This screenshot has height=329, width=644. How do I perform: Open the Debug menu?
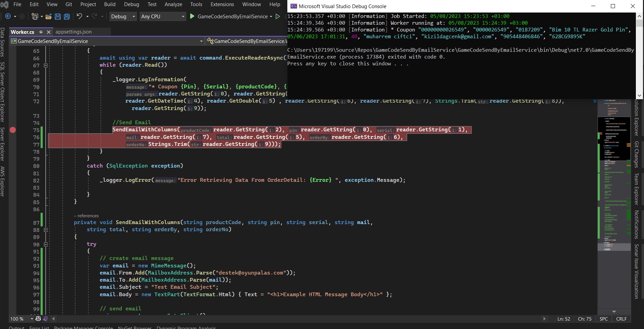[132, 4]
